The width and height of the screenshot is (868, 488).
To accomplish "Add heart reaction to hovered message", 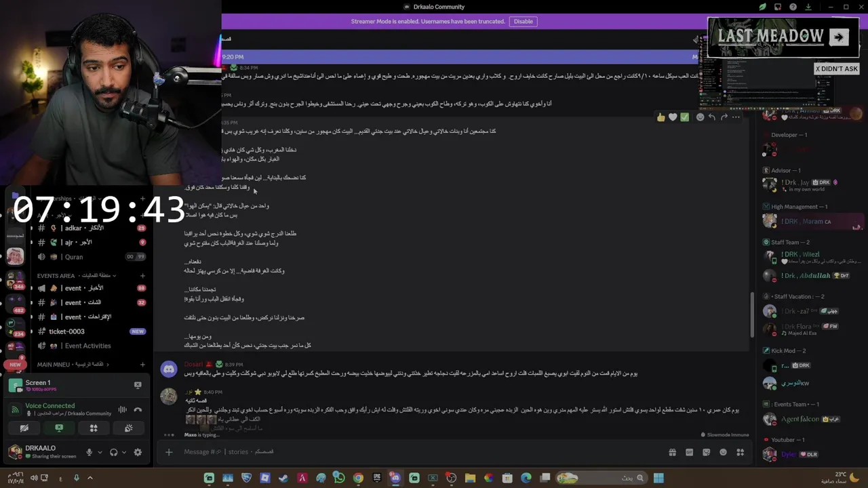I will point(673,117).
